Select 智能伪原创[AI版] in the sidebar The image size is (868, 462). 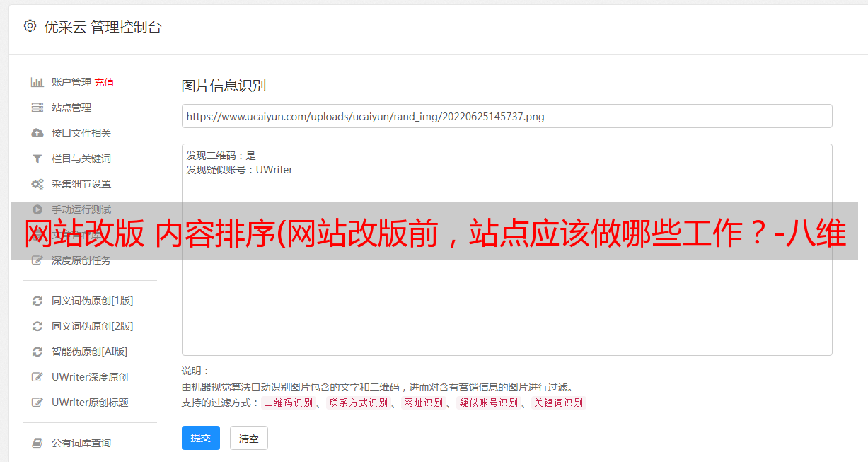90,352
